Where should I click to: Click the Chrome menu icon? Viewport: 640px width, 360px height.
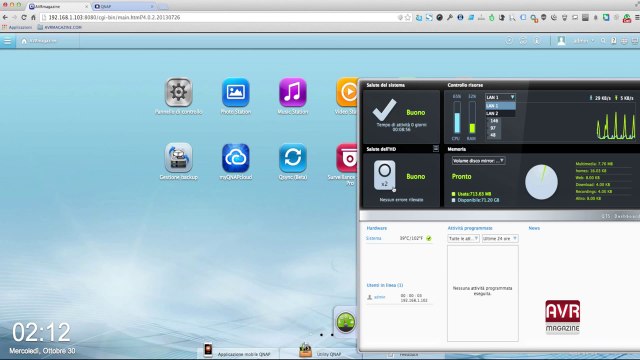click(636, 18)
